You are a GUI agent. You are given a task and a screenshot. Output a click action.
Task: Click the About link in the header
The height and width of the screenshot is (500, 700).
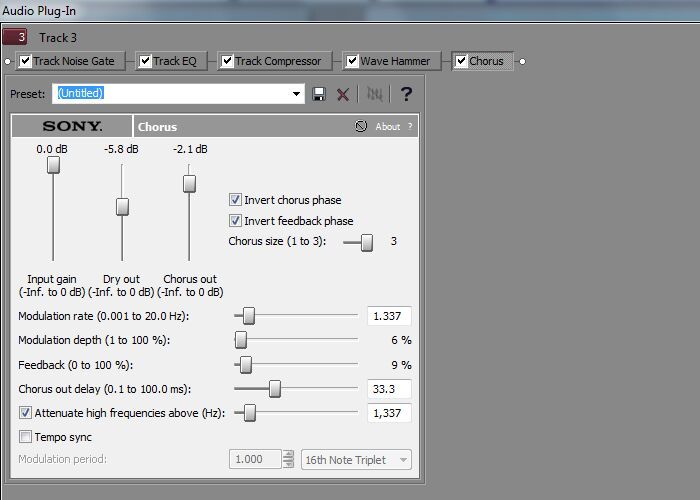tap(387, 127)
